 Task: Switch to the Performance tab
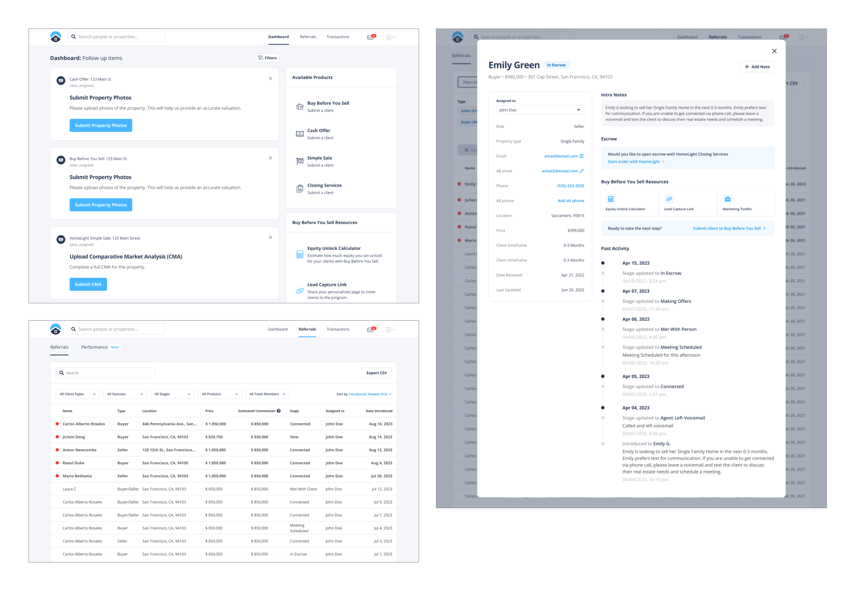(x=94, y=347)
